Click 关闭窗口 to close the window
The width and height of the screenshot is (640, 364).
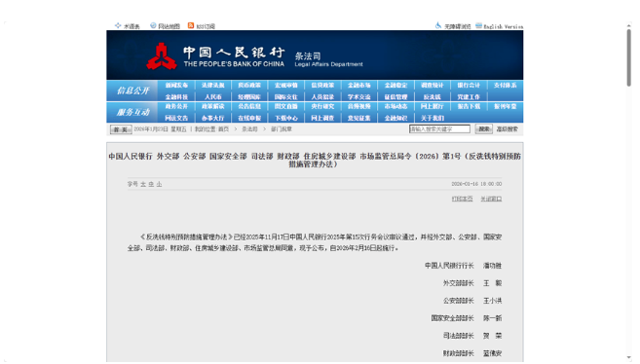(x=491, y=199)
